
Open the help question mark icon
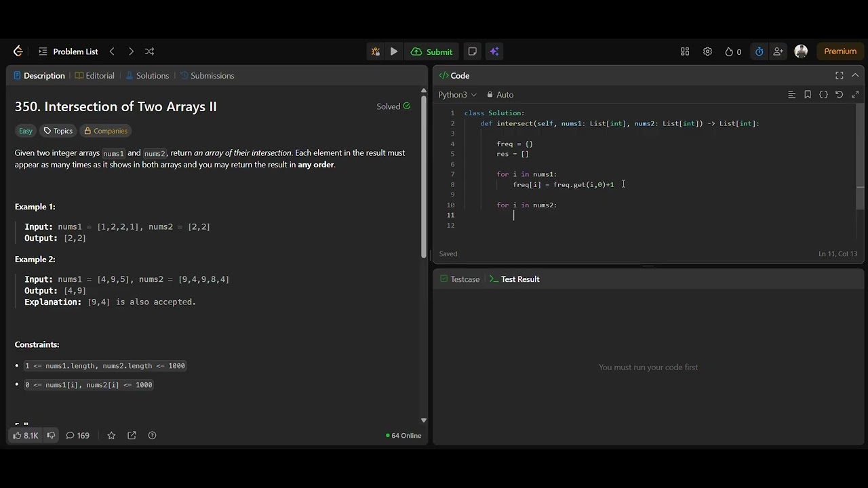(152, 435)
